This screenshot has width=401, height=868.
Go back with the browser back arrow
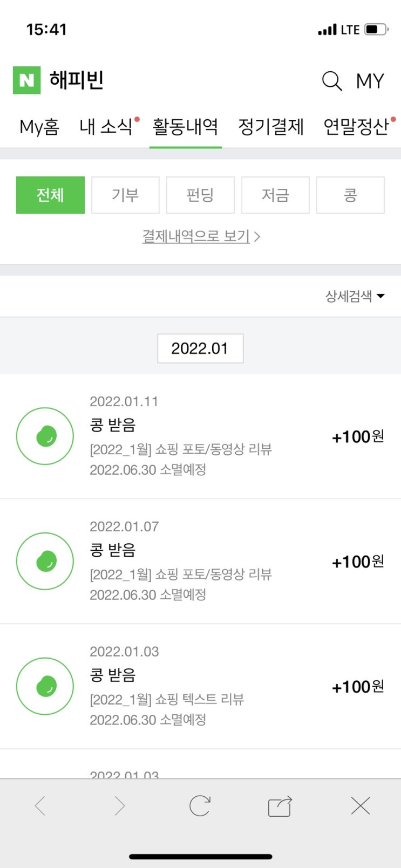(x=40, y=806)
